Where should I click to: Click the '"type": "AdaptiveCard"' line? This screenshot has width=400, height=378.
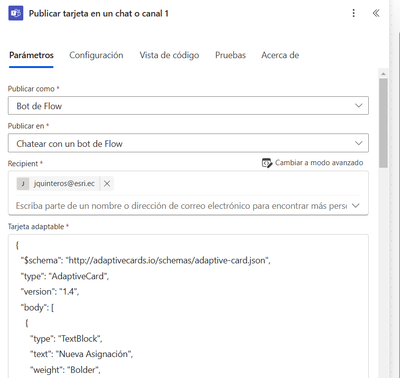65,276
